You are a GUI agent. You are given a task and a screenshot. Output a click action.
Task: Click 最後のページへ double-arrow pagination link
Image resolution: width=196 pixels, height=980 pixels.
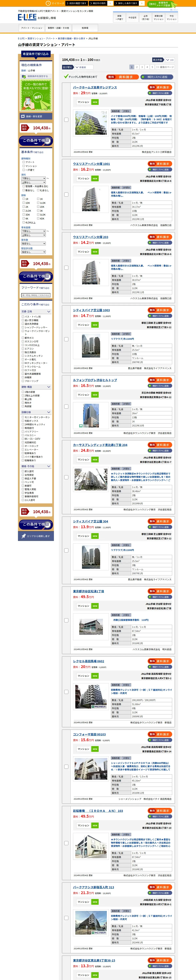[165, 67]
